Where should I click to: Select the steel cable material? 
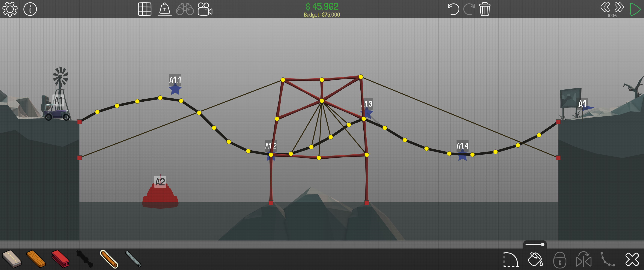point(133,259)
